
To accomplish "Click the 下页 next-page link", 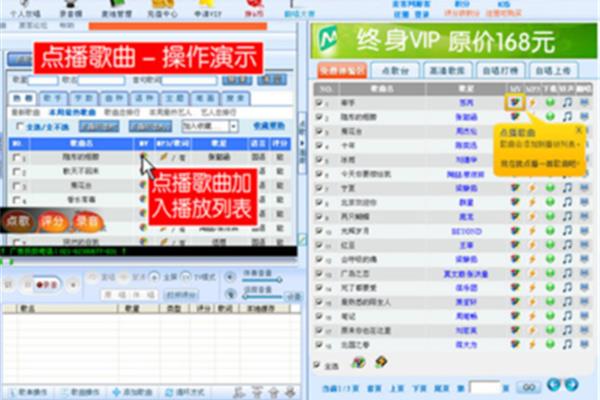I will (419, 389).
